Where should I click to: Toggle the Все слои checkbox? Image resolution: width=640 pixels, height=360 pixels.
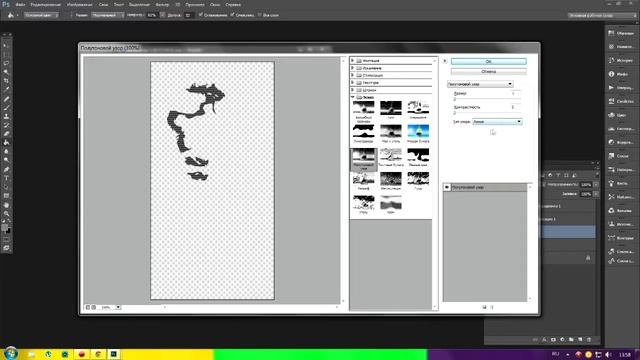pos(260,15)
